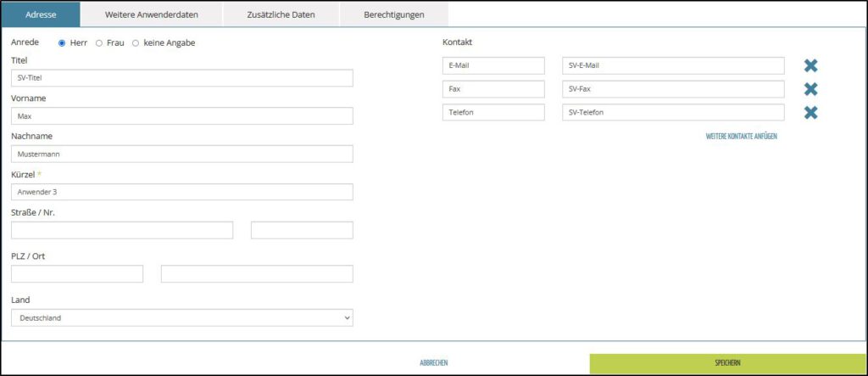Screen dimensions: 868x376
Task: Edit the SV-Fax value field
Action: point(673,89)
